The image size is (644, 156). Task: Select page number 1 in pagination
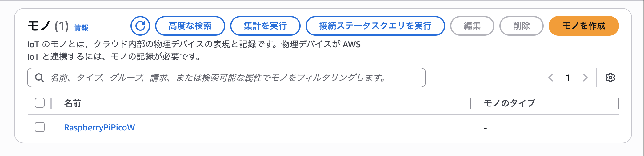click(x=568, y=78)
